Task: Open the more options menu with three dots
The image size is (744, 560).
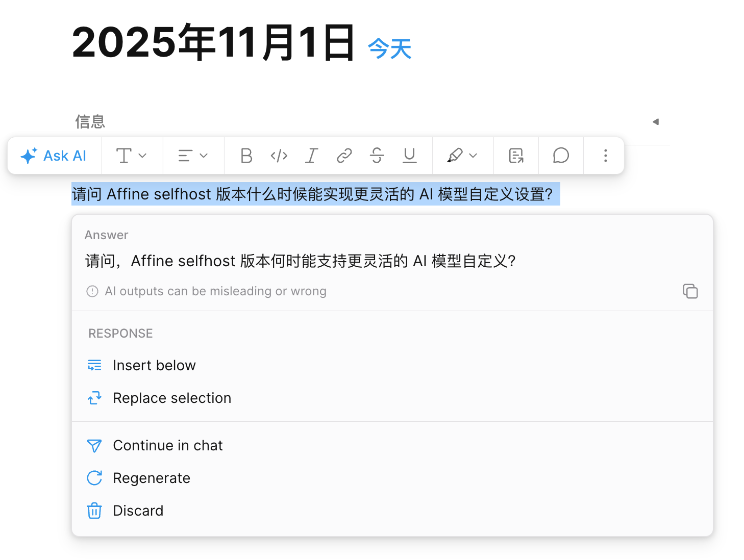Action: [605, 156]
